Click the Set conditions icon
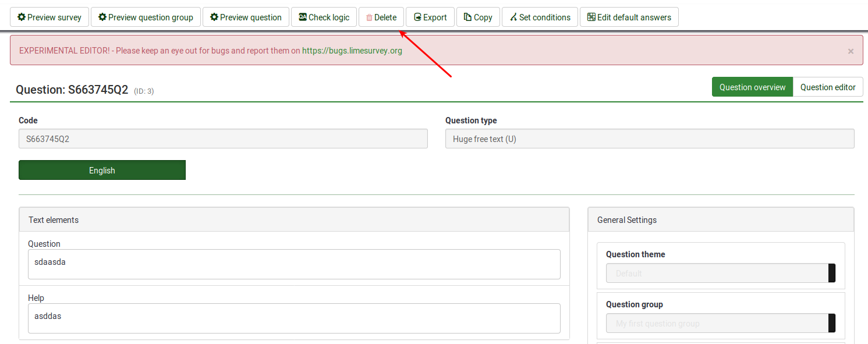Screen dimensions: 868x344 [513, 17]
